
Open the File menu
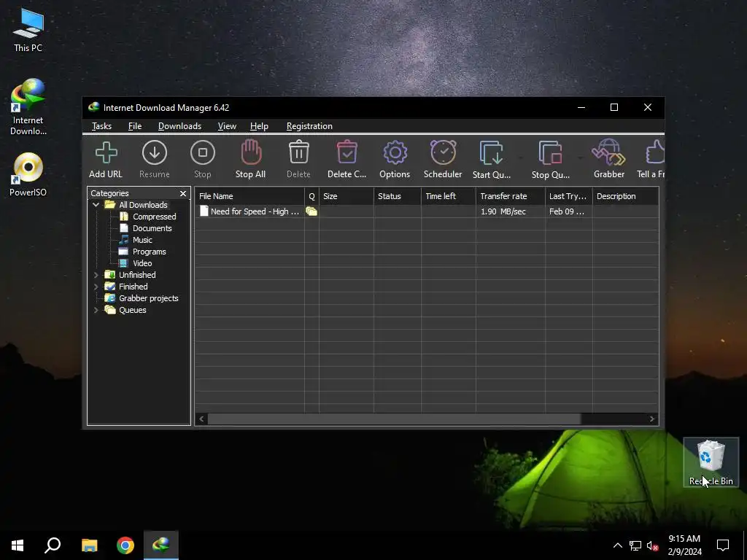(x=135, y=126)
